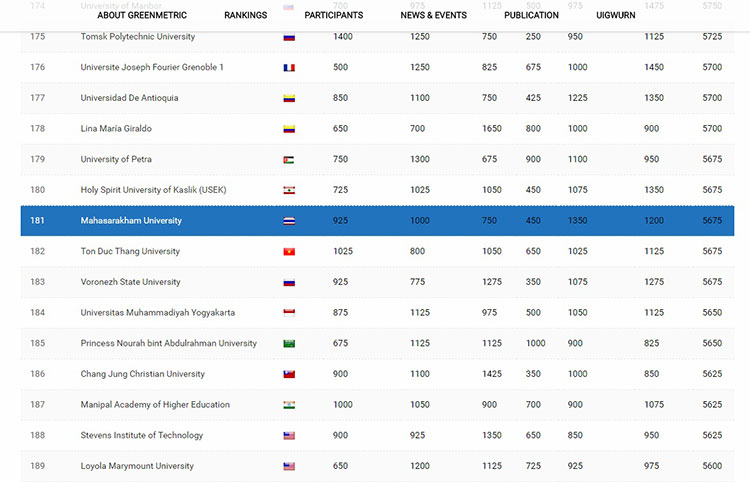The image size is (750, 482).
Task: Open the About Greenmetric menu
Action: coord(142,15)
